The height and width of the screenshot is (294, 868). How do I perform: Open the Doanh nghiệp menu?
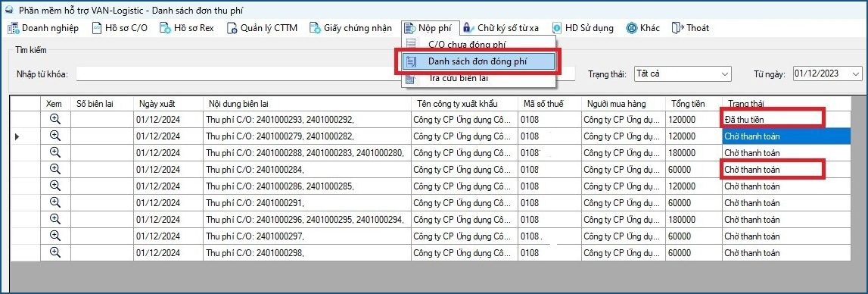click(43, 28)
